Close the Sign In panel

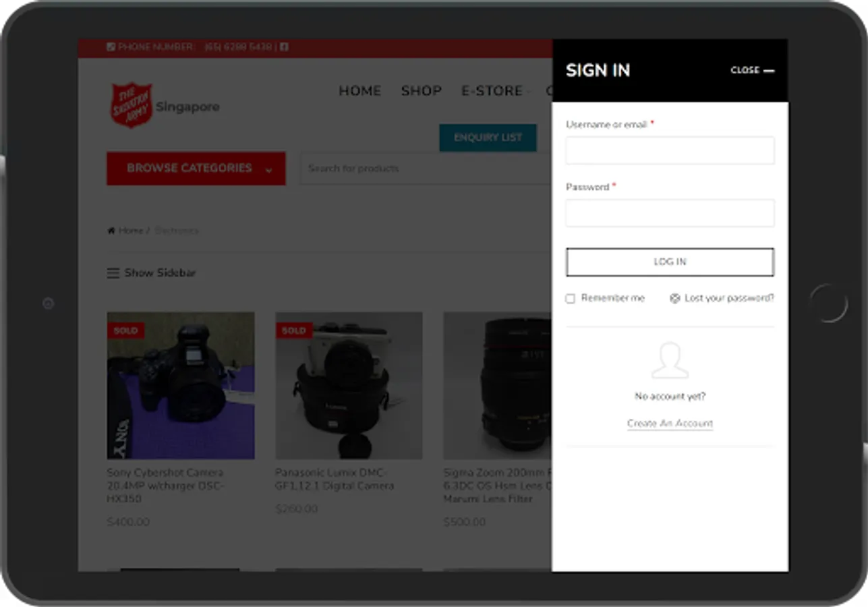pos(752,70)
